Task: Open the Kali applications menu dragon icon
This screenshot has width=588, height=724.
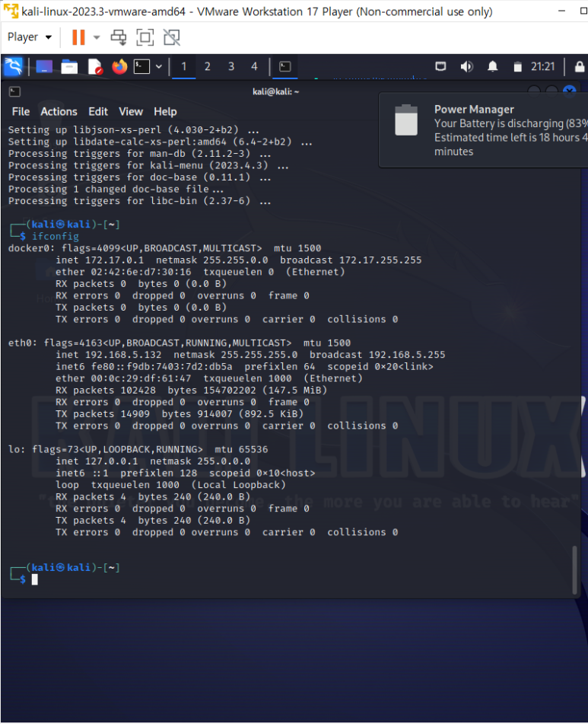Action: pyautogui.click(x=13, y=66)
